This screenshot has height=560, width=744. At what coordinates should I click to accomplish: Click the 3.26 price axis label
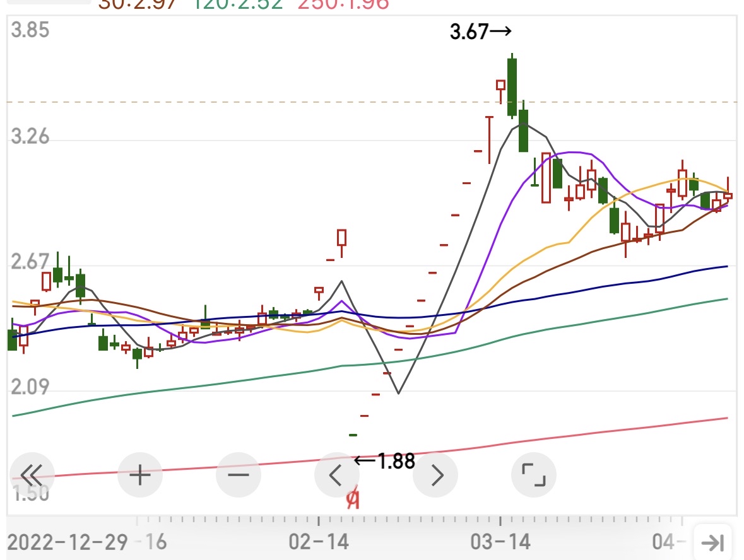30,136
